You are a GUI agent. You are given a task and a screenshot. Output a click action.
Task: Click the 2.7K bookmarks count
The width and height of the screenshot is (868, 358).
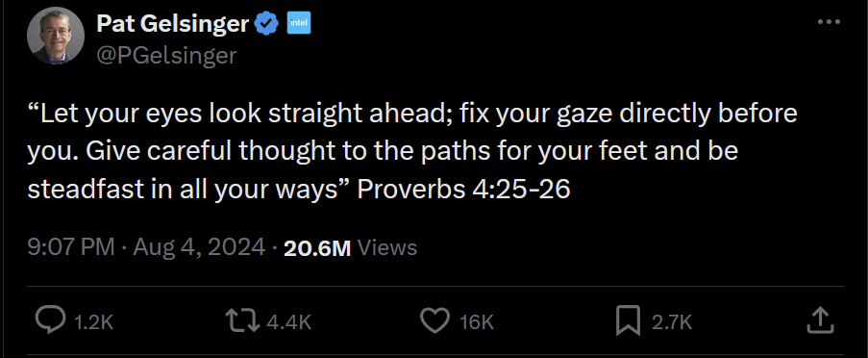tap(672, 322)
